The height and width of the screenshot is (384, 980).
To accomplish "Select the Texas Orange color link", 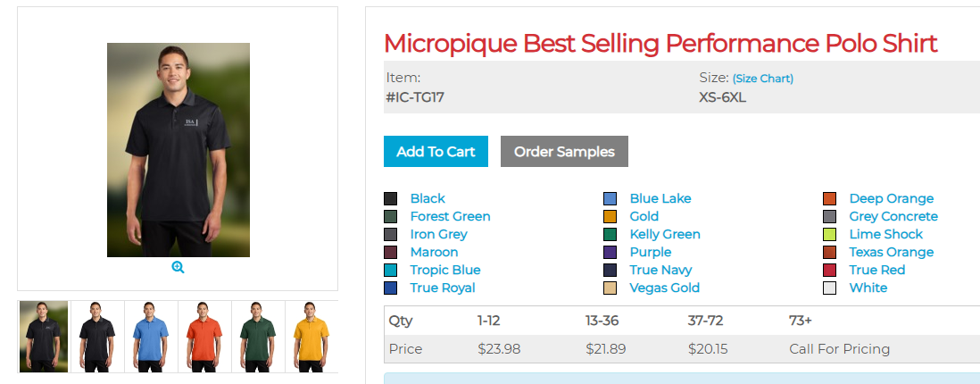I will pyautogui.click(x=891, y=252).
